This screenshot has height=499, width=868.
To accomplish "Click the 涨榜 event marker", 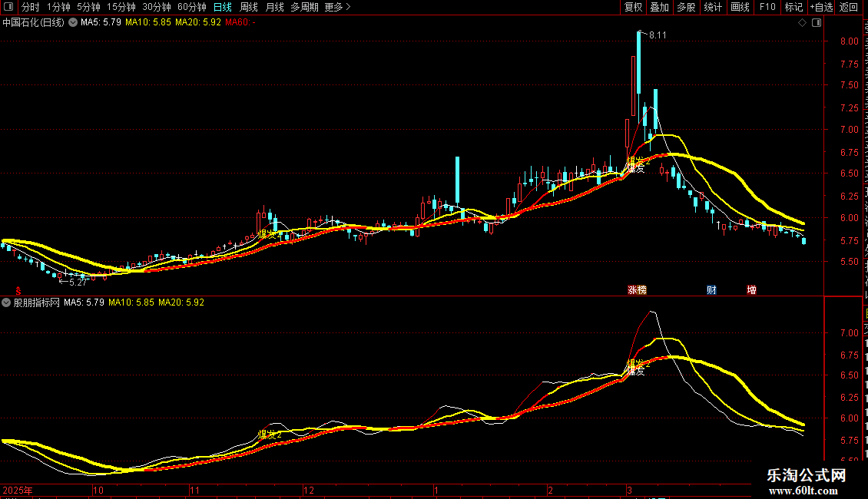I will [637, 290].
